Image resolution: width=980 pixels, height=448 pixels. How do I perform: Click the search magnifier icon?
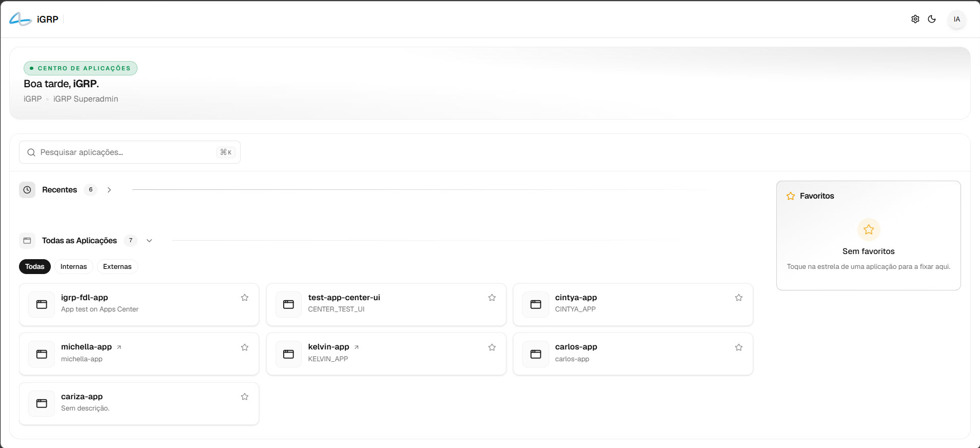(x=31, y=152)
